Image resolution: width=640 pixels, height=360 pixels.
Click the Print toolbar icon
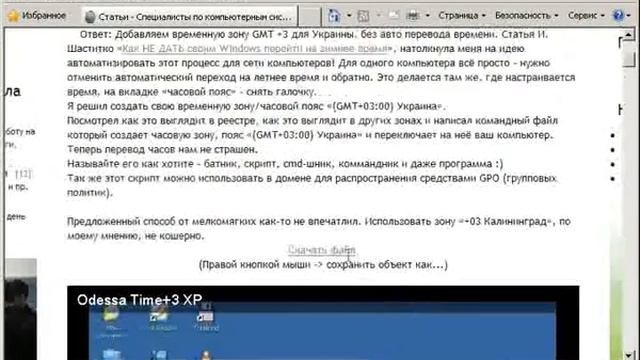[x=413, y=16]
